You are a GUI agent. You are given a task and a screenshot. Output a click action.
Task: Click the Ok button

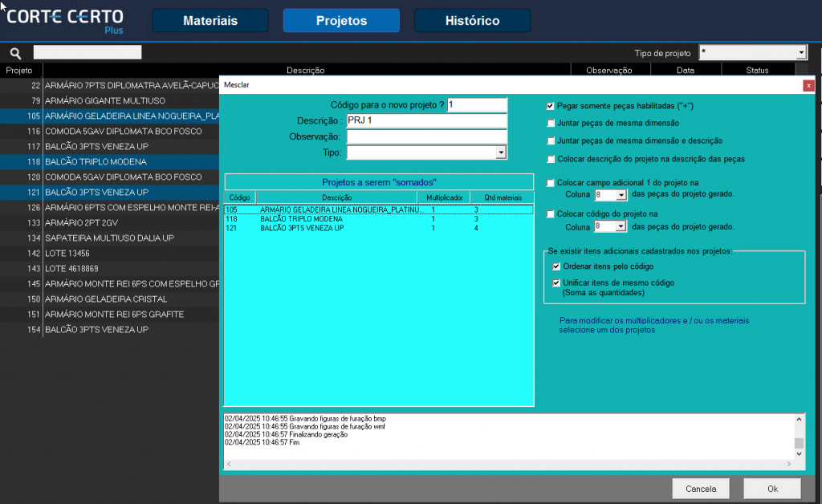772,489
